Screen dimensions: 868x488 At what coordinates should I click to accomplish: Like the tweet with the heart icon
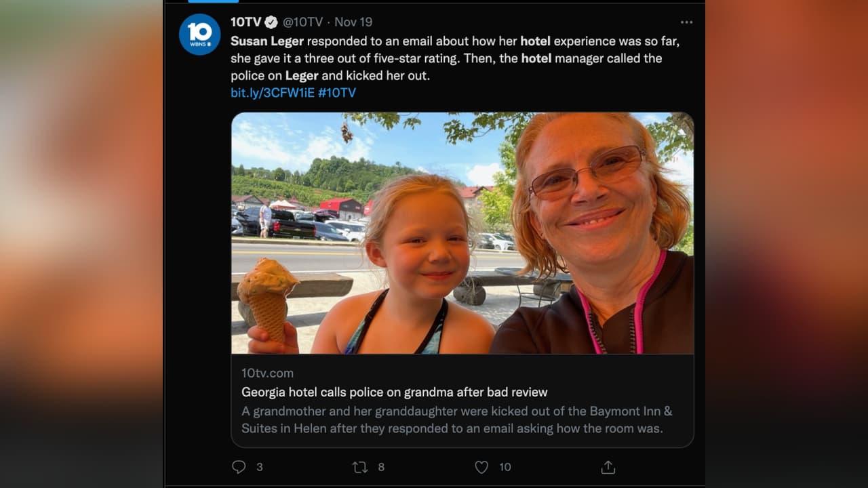pos(481,467)
